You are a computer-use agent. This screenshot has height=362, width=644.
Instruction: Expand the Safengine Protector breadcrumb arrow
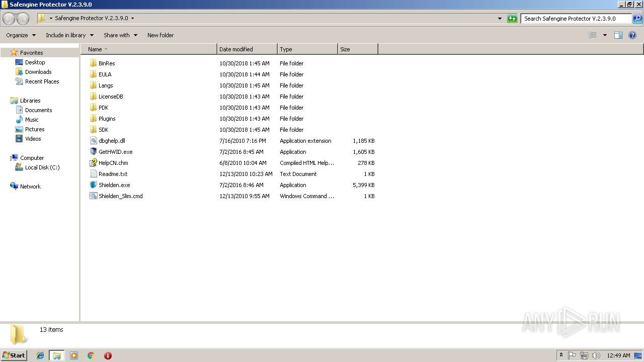(x=132, y=19)
